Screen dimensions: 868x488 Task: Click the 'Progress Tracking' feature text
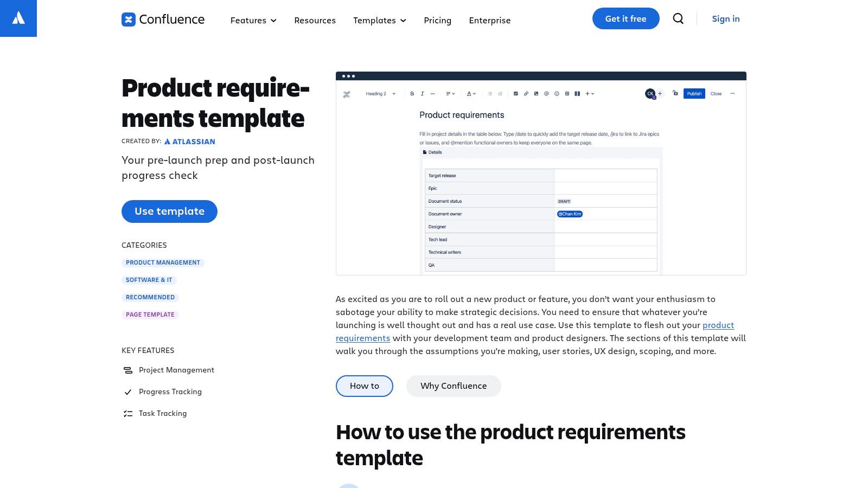coord(170,391)
